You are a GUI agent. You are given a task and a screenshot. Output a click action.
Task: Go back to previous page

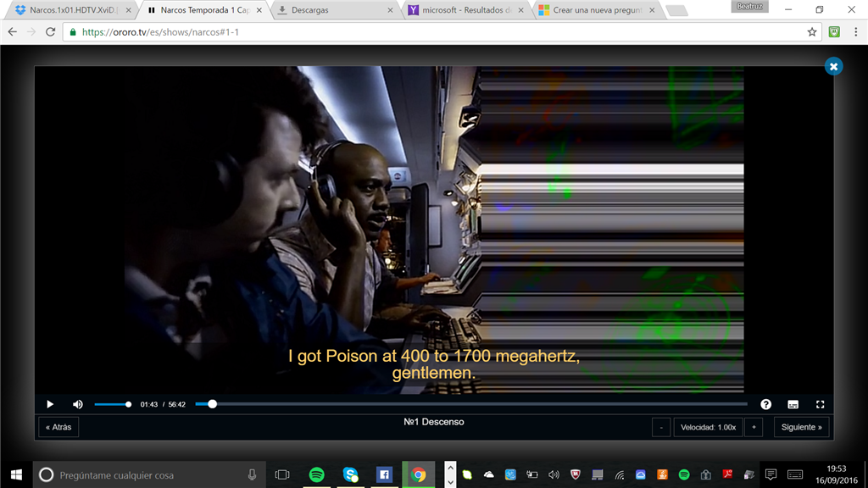12,32
